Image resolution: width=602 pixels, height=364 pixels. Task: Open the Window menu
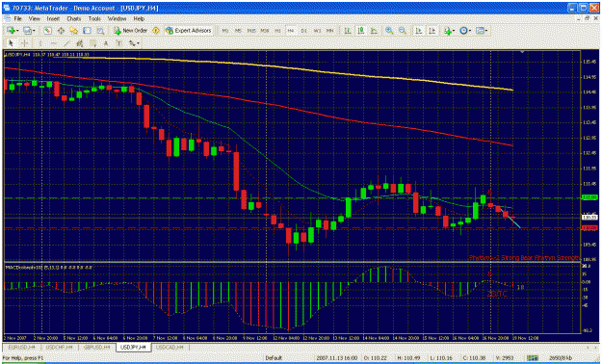pos(117,18)
